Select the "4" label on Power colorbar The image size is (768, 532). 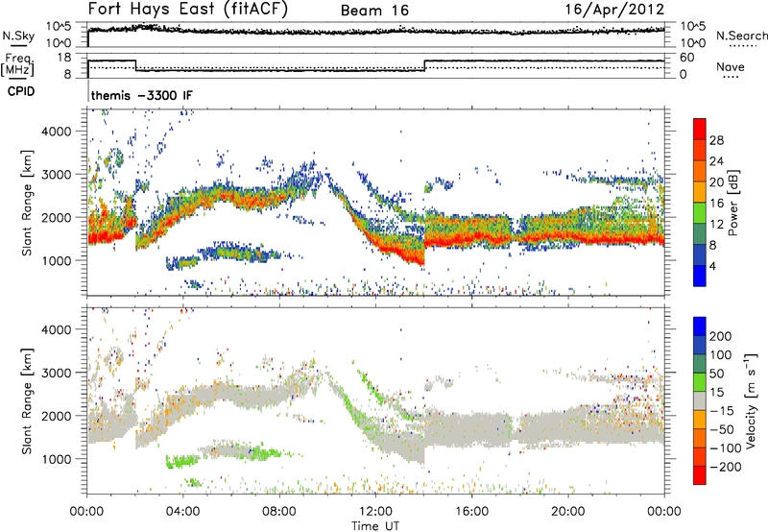pos(712,266)
